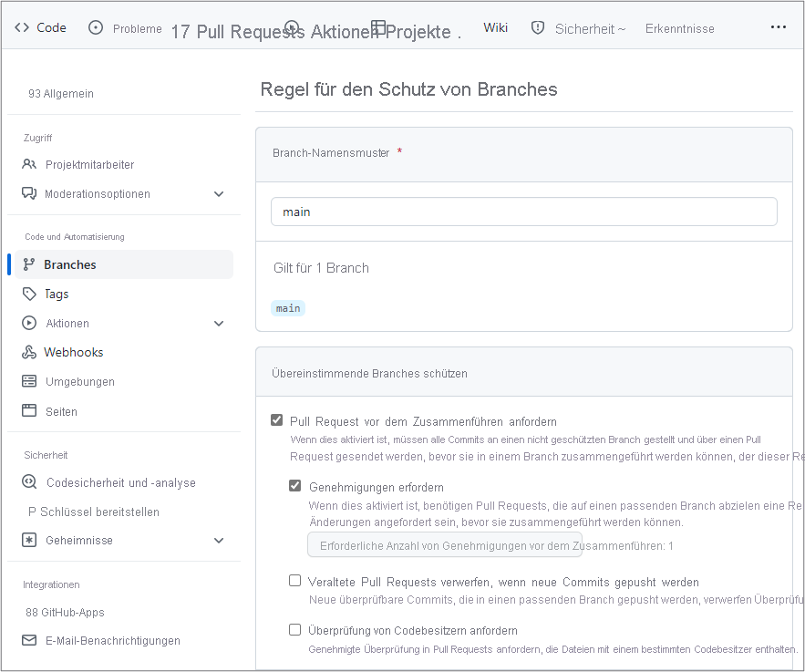The height and width of the screenshot is (672, 805).
Task: Expand the Geheimnisse chevron
Action: (219, 541)
